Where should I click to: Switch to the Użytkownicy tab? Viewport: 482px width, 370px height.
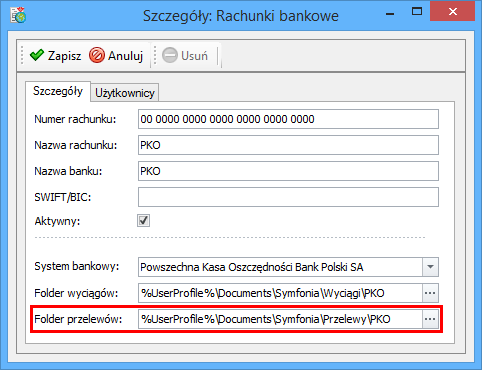125,93
